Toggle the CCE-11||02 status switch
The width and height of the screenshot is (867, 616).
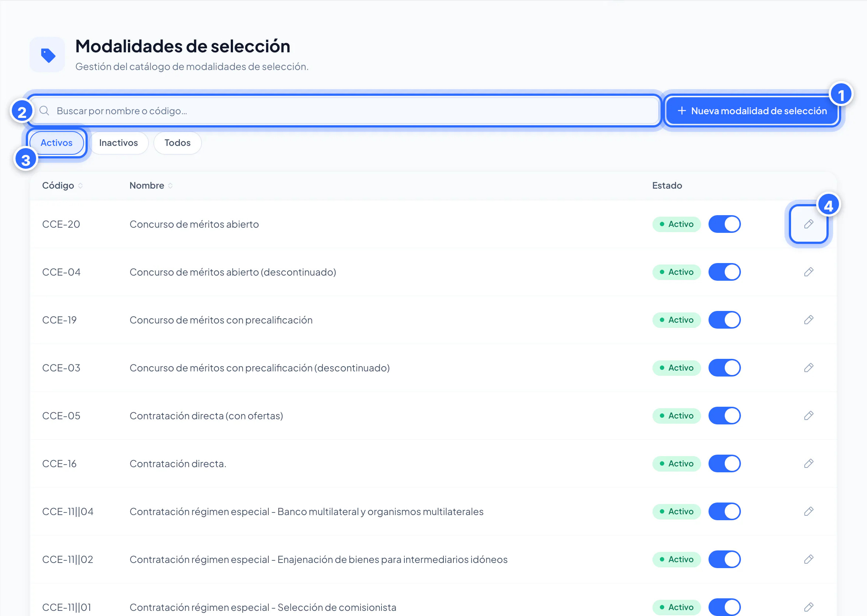[x=724, y=559]
